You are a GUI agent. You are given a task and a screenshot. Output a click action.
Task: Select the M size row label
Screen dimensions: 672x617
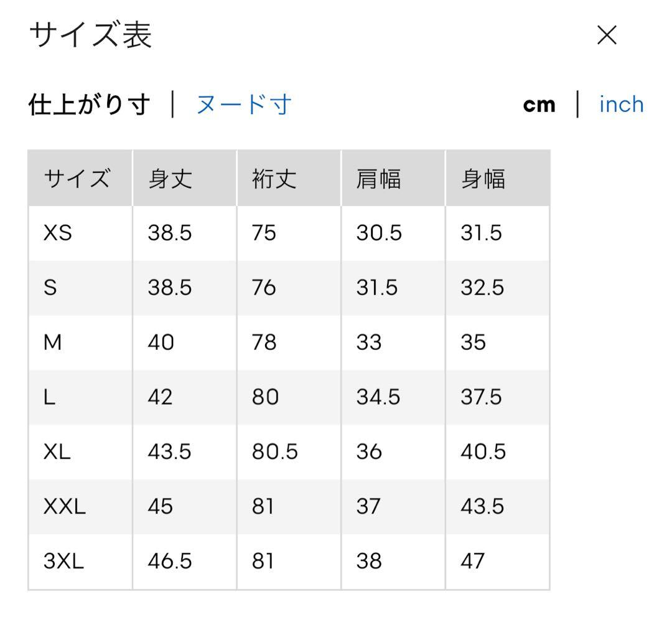[x=53, y=342]
